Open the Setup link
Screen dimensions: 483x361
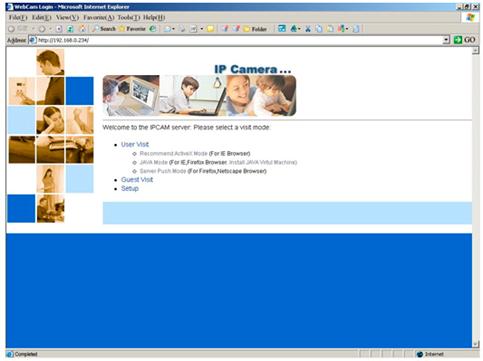[x=130, y=188]
